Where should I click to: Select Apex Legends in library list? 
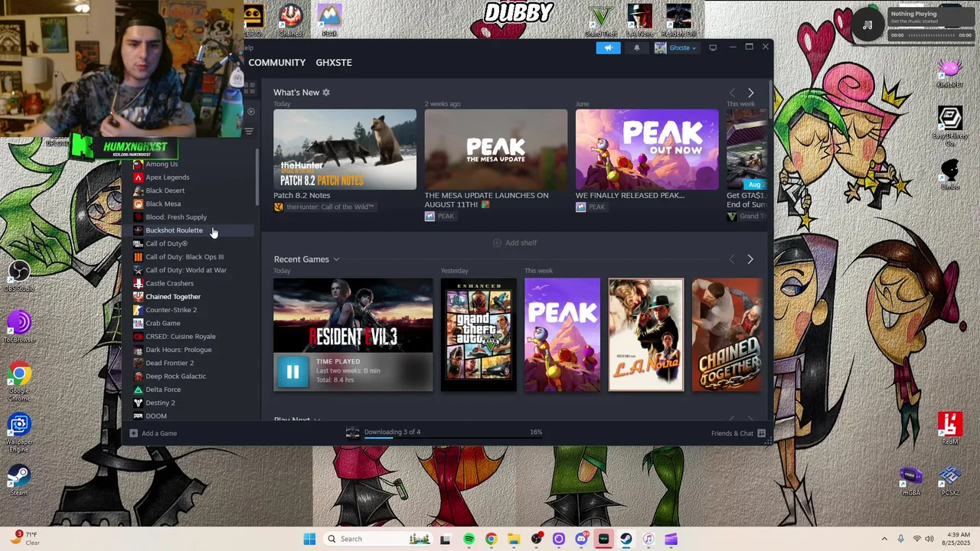[x=167, y=177]
